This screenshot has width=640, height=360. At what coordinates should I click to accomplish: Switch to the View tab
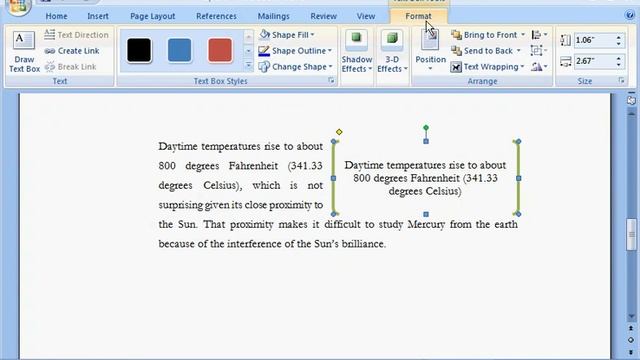[366, 16]
